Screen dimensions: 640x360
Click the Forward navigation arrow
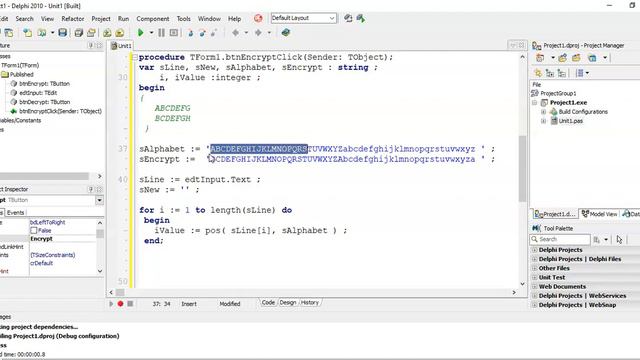258,33
